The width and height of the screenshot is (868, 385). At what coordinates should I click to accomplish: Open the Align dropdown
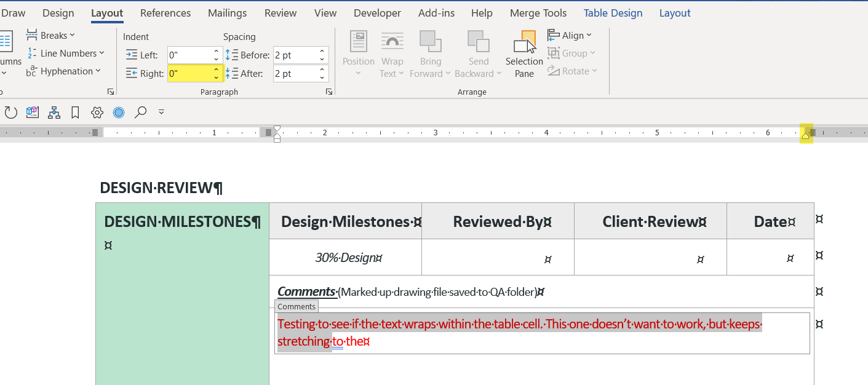pos(570,35)
